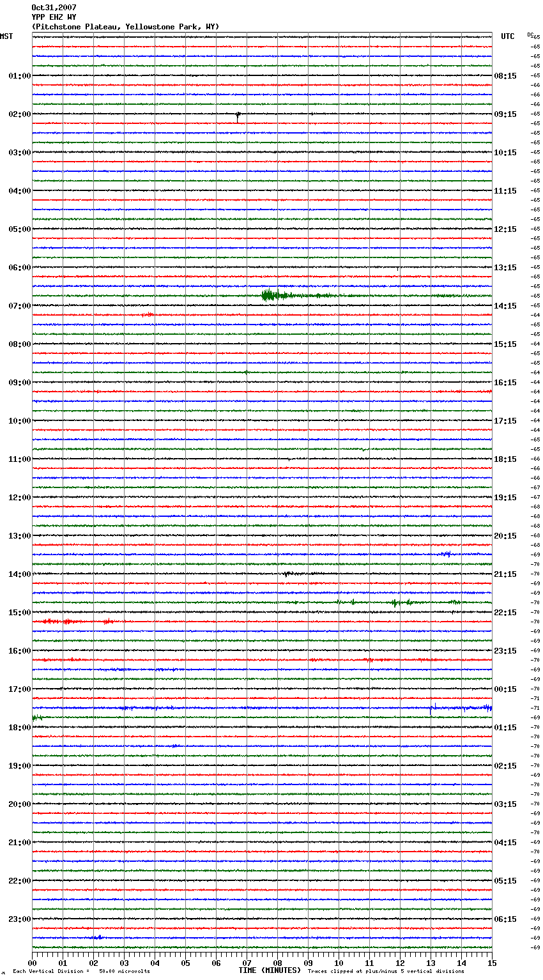Click the "22:15" UTC time label

tap(505, 613)
